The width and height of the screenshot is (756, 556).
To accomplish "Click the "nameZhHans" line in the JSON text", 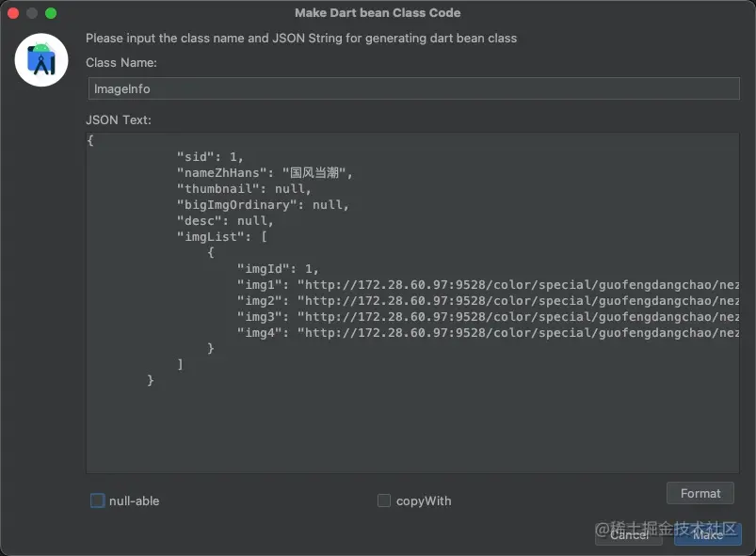I will click(x=265, y=173).
